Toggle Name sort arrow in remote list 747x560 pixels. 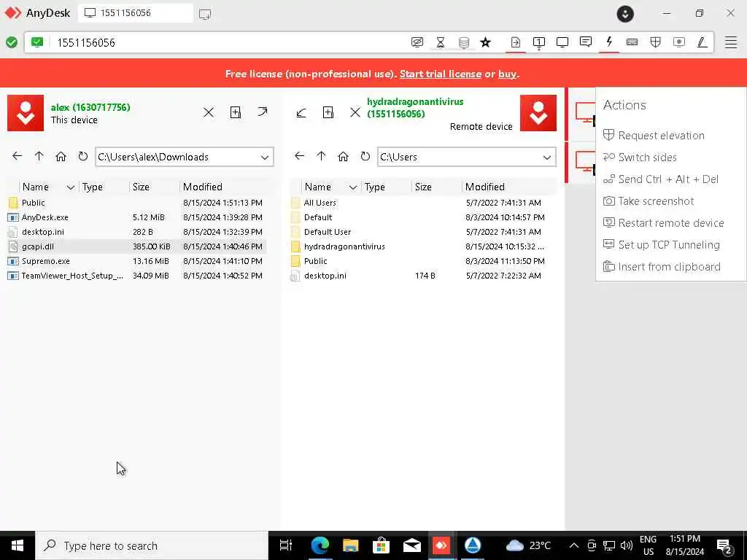point(353,187)
